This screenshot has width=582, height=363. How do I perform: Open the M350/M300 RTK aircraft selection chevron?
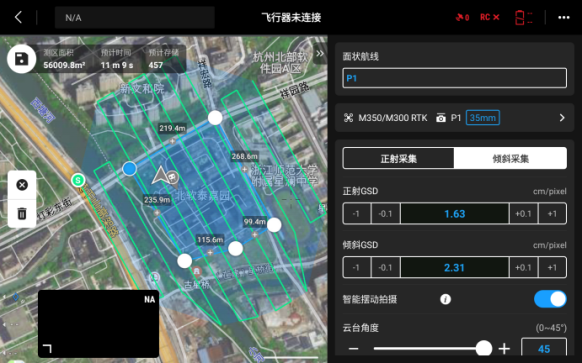[x=562, y=118]
